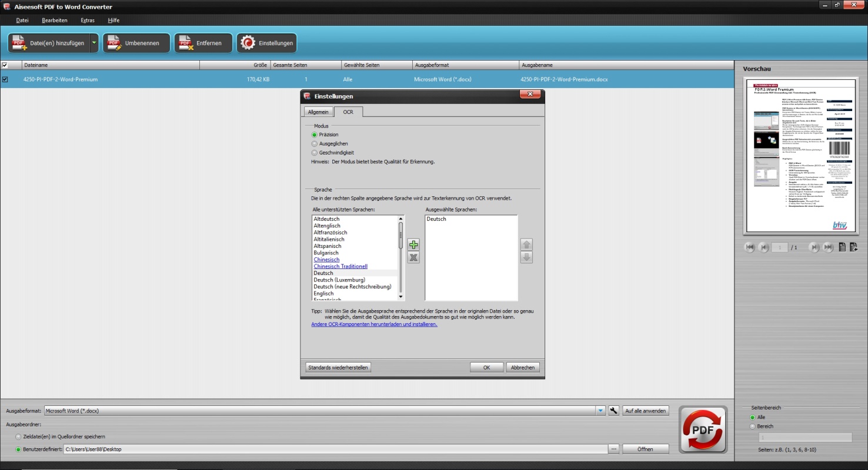Select Bereich in Seitenbereich
This screenshot has height=470, width=868.
pyautogui.click(x=752, y=427)
